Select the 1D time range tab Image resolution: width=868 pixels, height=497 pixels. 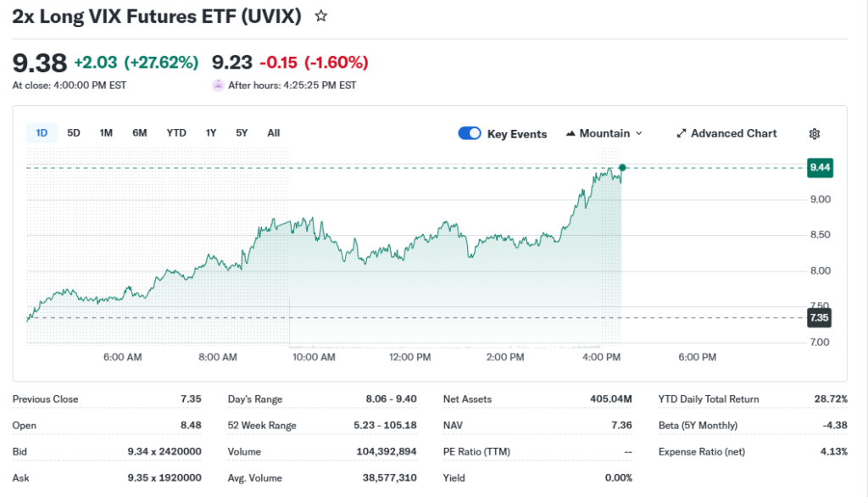point(42,133)
